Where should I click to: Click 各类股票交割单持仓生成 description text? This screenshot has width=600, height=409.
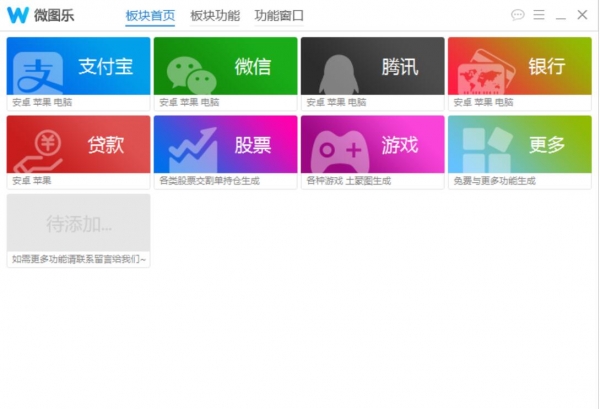pyautogui.click(x=209, y=181)
